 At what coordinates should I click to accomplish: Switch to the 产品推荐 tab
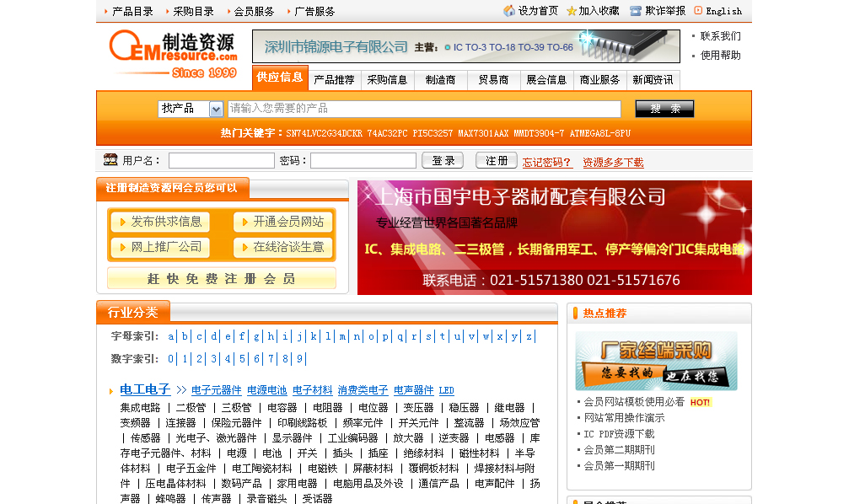[x=334, y=80]
